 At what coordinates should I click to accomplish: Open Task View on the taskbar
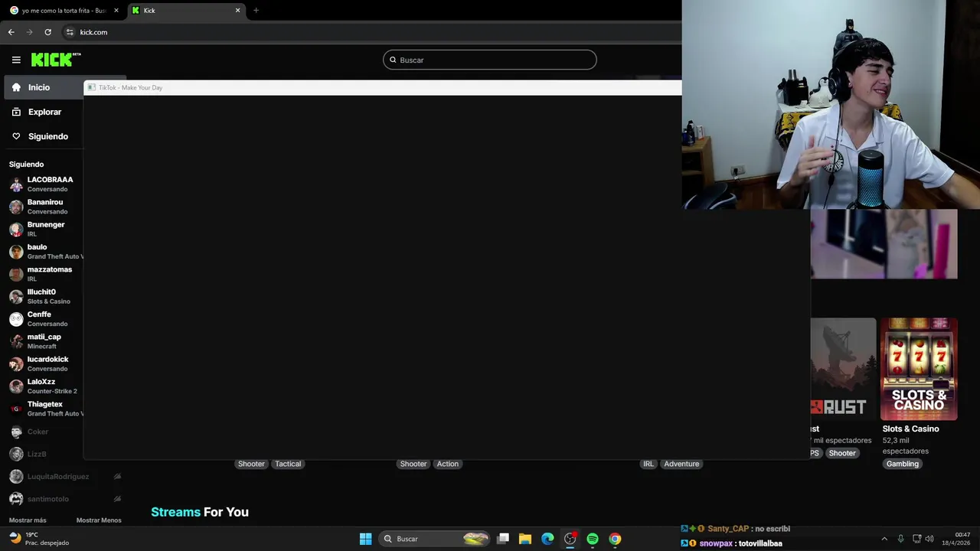[x=503, y=539]
